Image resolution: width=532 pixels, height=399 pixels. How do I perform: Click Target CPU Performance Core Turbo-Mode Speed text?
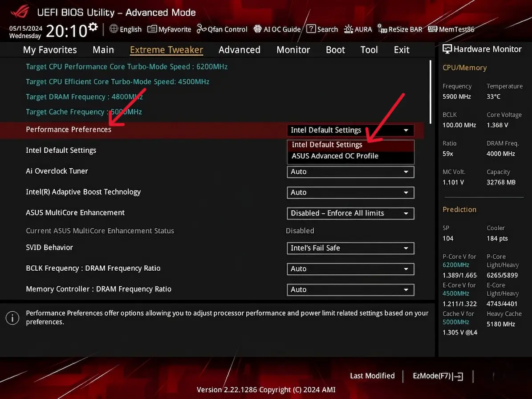[x=127, y=67]
